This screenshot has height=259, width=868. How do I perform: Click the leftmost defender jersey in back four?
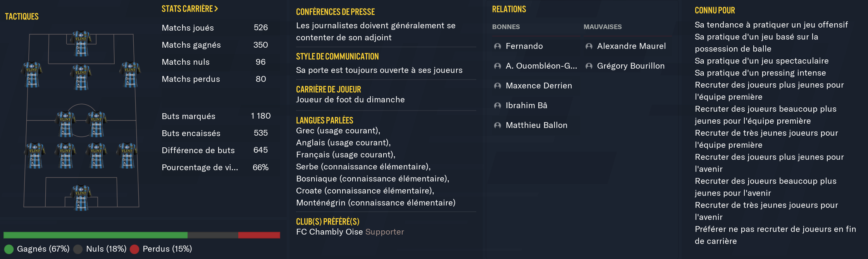click(35, 155)
